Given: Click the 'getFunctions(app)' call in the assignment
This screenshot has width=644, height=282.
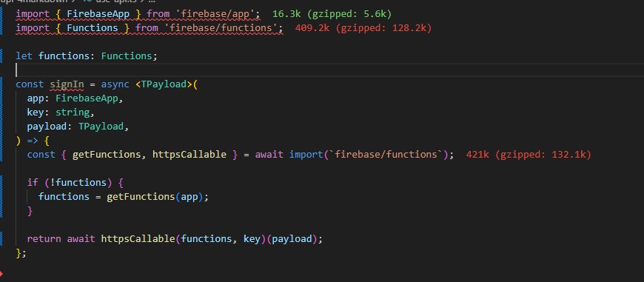Looking at the screenshot, I should pyautogui.click(x=155, y=197).
